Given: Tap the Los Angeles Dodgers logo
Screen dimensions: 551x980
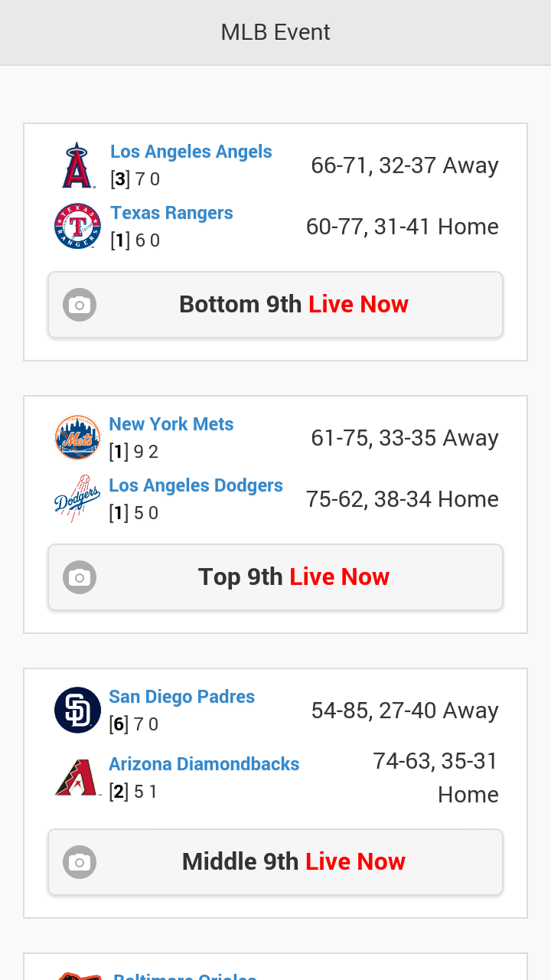Looking at the screenshot, I should coord(77,499).
